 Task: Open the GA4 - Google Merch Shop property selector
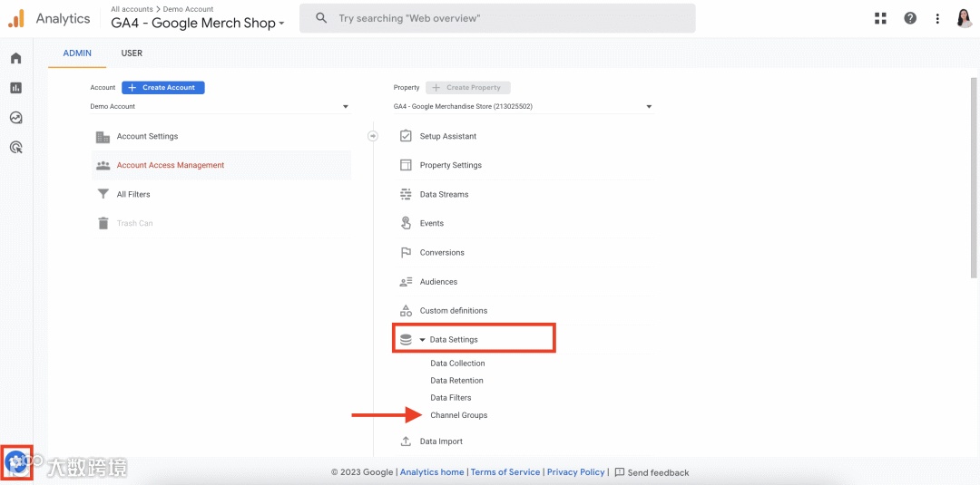click(x=198, y=24)
